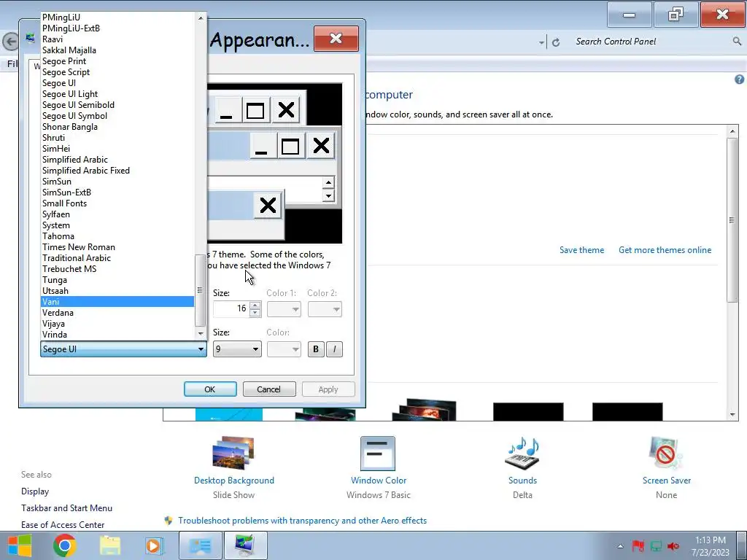
Task: Open Display under See also
Action: click(35, 491)
